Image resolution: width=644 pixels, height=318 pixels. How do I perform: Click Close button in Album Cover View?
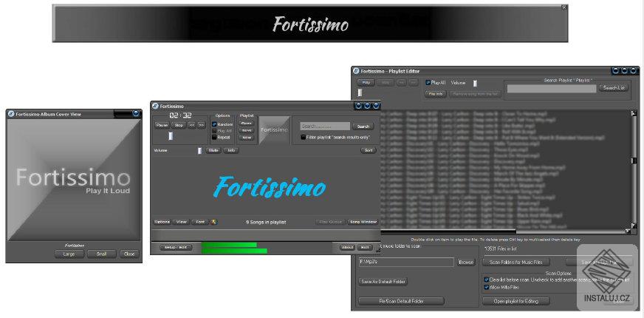129,254
